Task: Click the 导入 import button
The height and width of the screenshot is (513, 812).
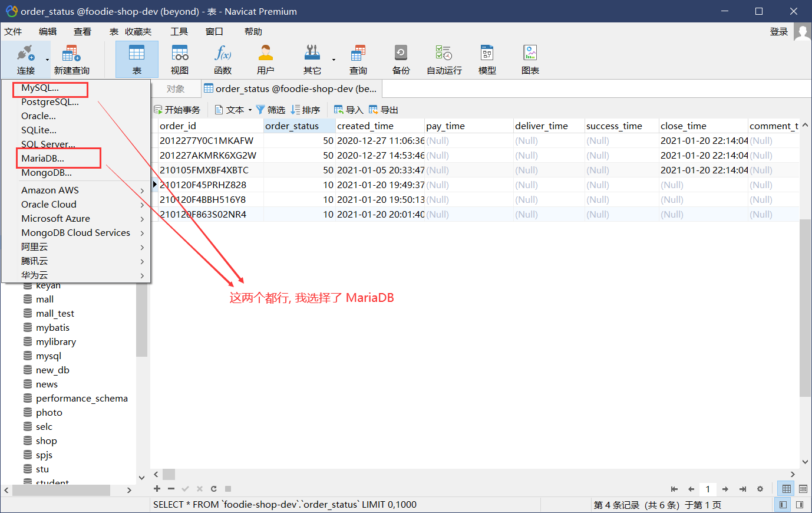Action: (x=349, y=110)
